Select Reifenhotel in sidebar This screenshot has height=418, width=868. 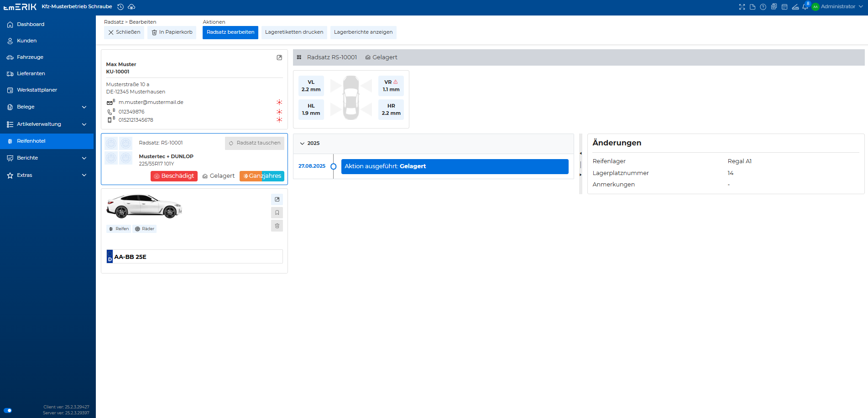47,141
